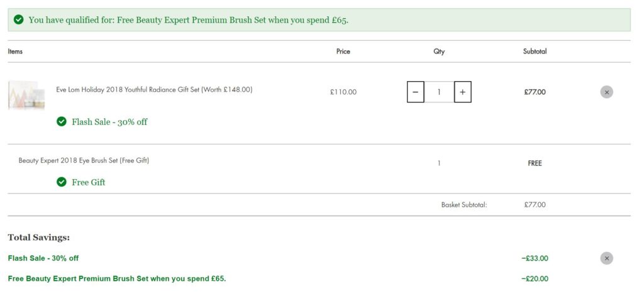Image resolution: width=644 pixels, height=299 pixels.
Task: Click the Items column header
Action: click(15, 52)
